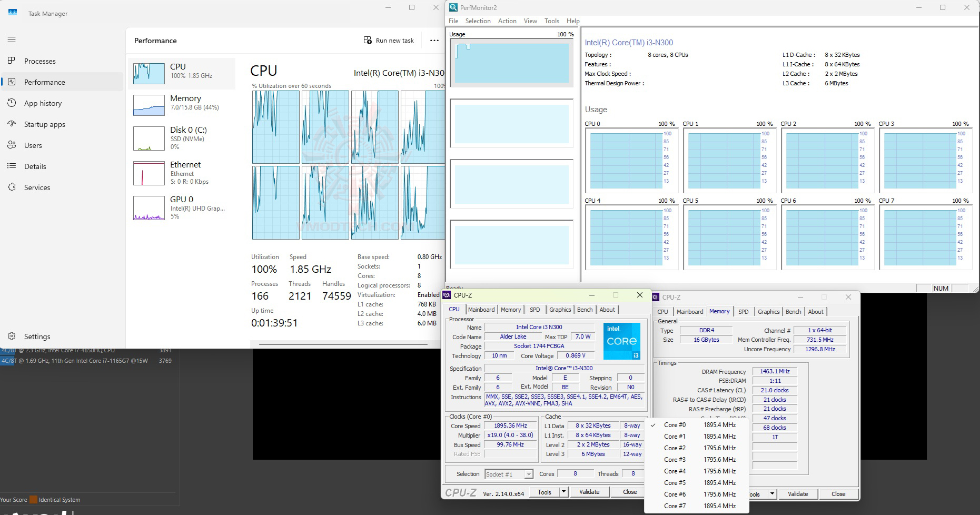Switch to CPU tab in front CPU-Z
The image size is (980, 515).
(454, 310)
